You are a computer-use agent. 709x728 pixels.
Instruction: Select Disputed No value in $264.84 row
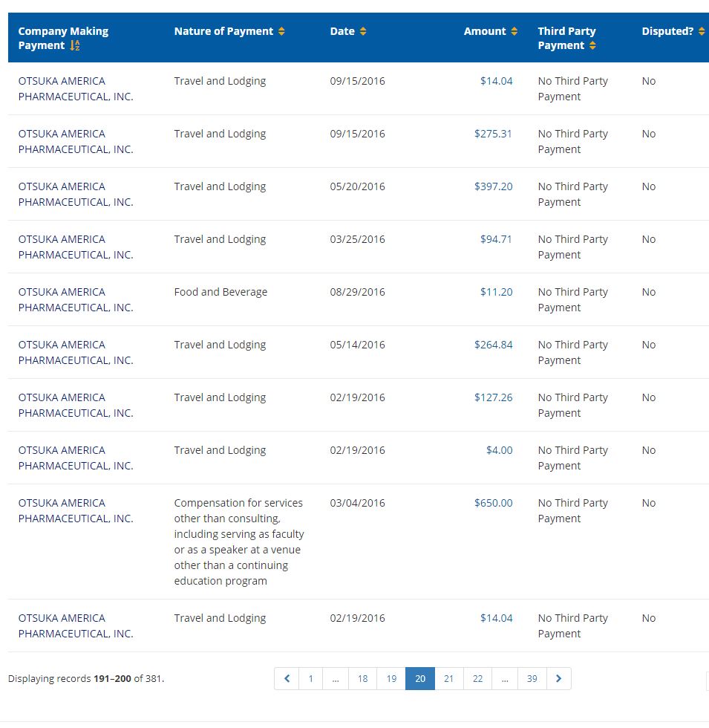649,345
